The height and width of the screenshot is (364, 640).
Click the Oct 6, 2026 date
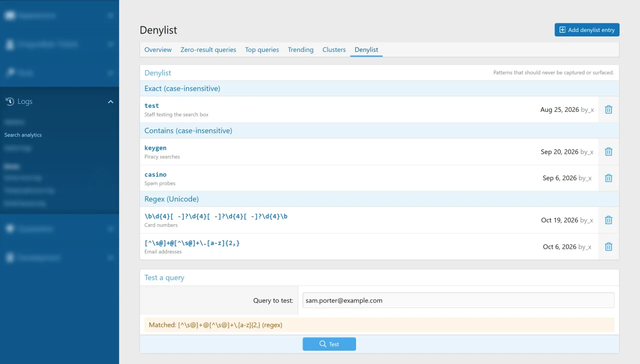pyautogui.click(x=559, y=247)
